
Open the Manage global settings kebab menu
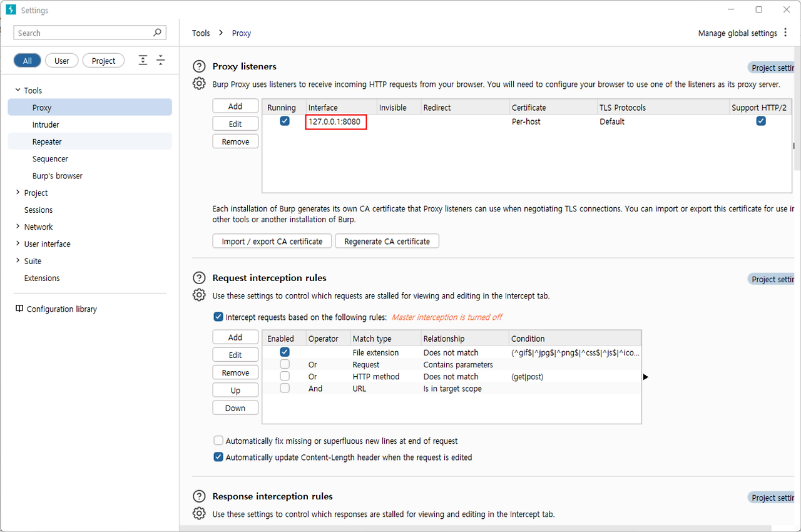[x=786, y=33]
